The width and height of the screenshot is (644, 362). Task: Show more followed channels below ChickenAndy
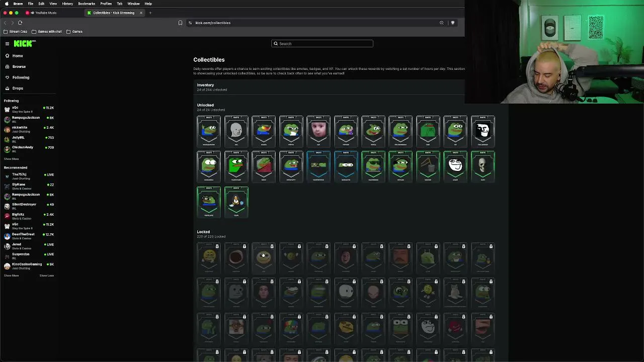pos(11,159)
